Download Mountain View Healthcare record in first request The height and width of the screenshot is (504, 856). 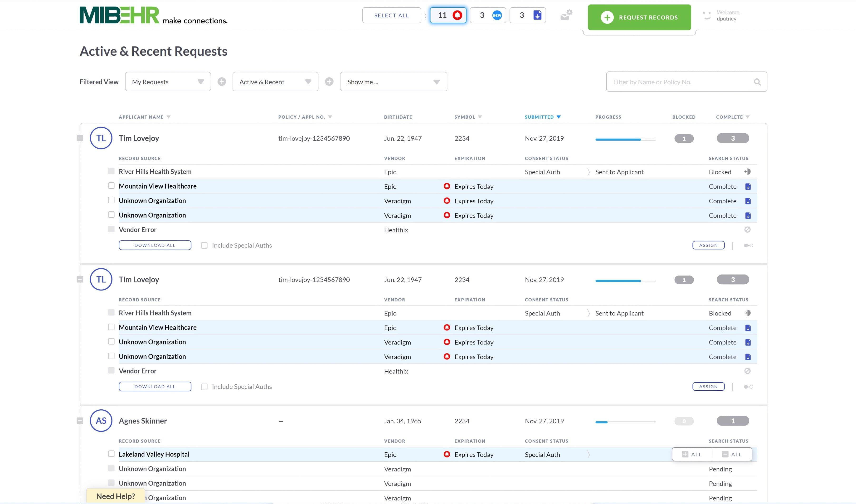click(748, 186)
